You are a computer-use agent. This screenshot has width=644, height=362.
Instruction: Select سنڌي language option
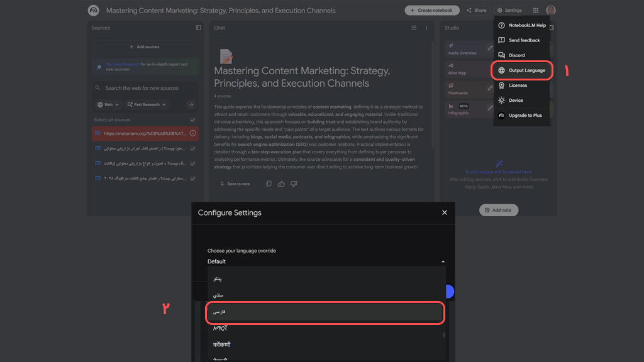coord(325,295)
